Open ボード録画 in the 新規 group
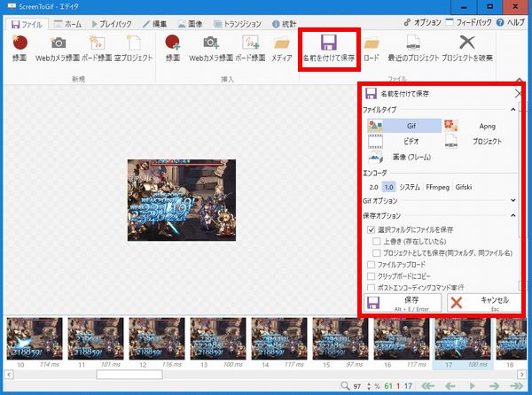The height and width of the screenshot is (395, 532). coord(97,48)
